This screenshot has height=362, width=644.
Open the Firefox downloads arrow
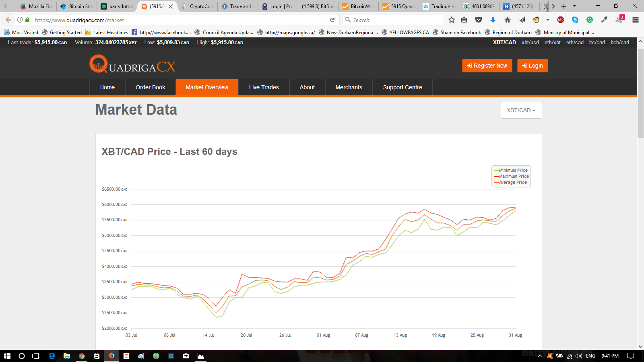[493, 20]
